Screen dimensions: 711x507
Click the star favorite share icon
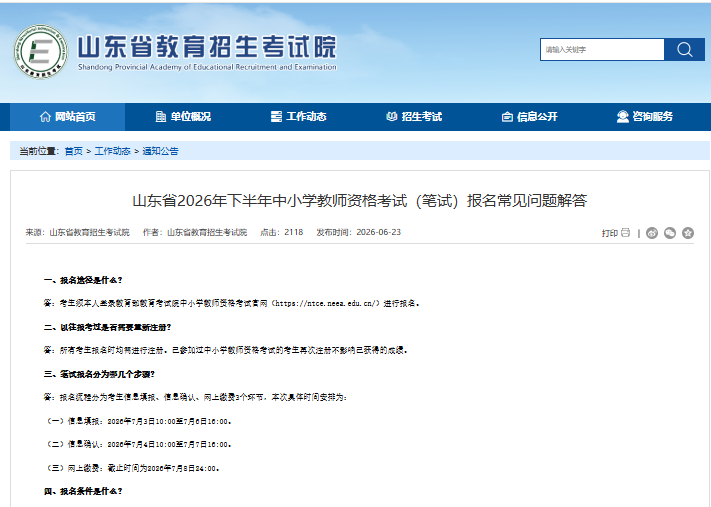tap(688, 233)
